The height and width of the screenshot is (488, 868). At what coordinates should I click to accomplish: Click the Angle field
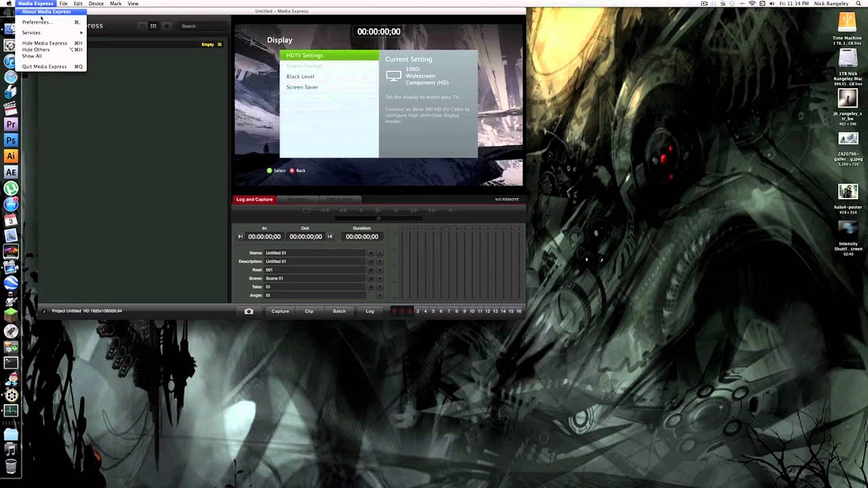pyautogui.click(x=315, y=296)
